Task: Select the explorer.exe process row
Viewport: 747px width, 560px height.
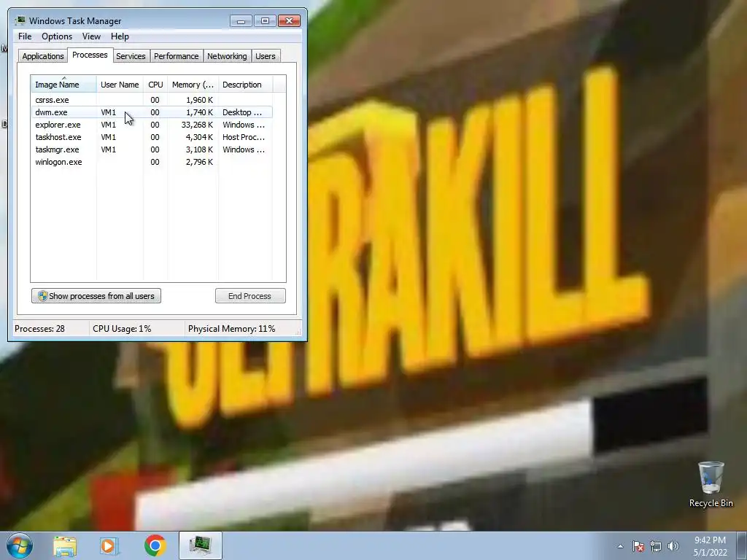Action: (152, 125)
